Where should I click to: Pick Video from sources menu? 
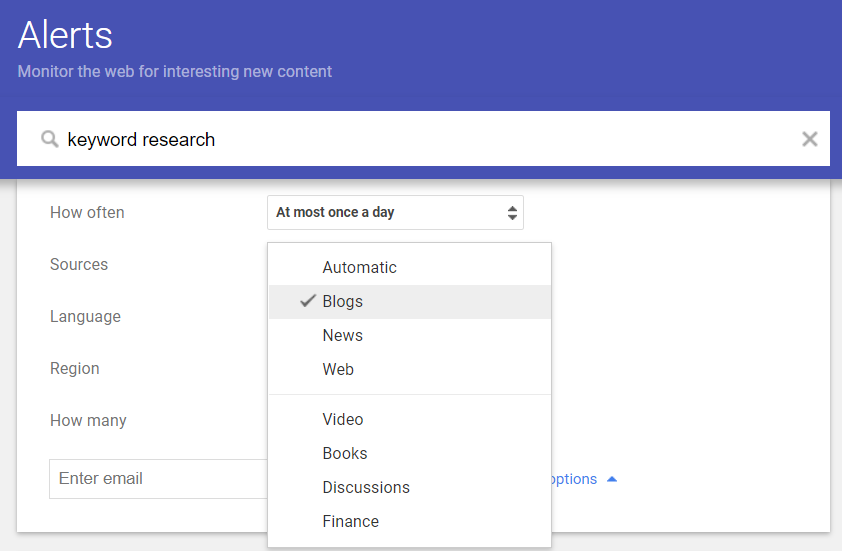click(x=410, y=419)
